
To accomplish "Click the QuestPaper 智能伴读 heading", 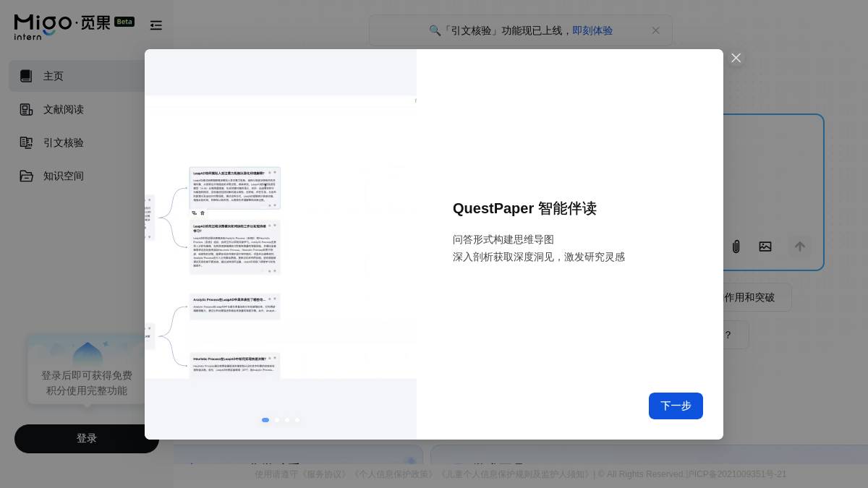I will [524, 208].
